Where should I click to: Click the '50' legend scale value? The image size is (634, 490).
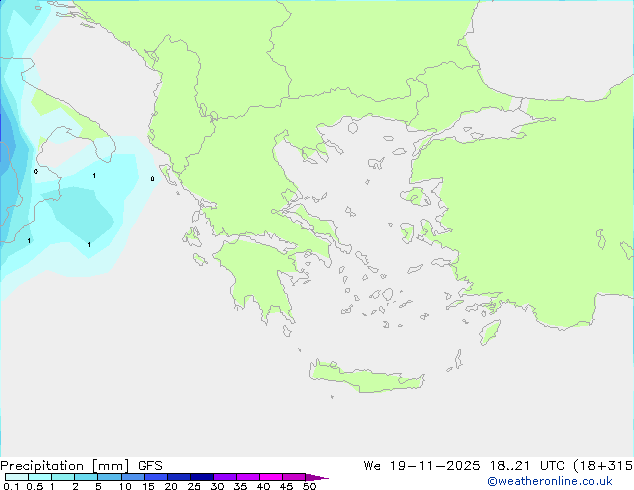click(x=309, y=486)
